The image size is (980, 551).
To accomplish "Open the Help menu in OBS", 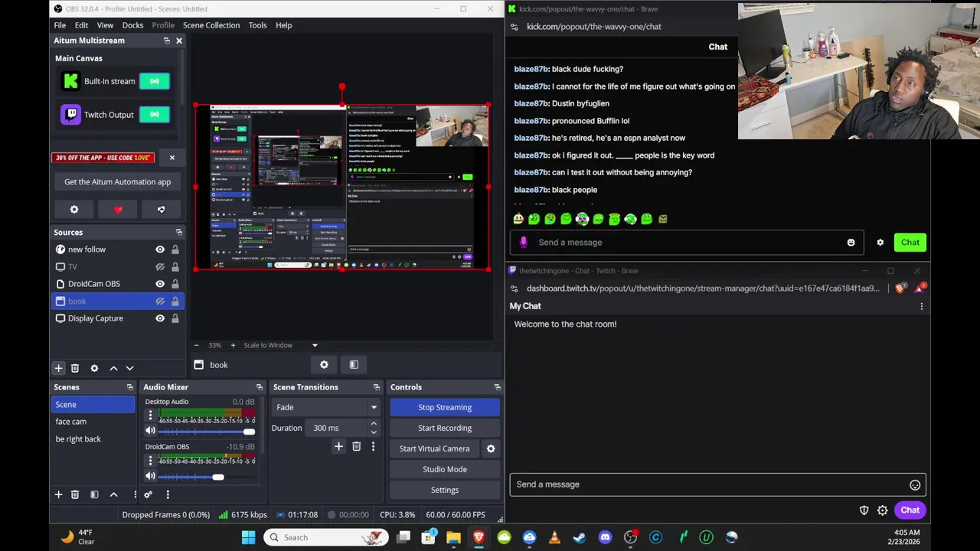I will 283,25.
